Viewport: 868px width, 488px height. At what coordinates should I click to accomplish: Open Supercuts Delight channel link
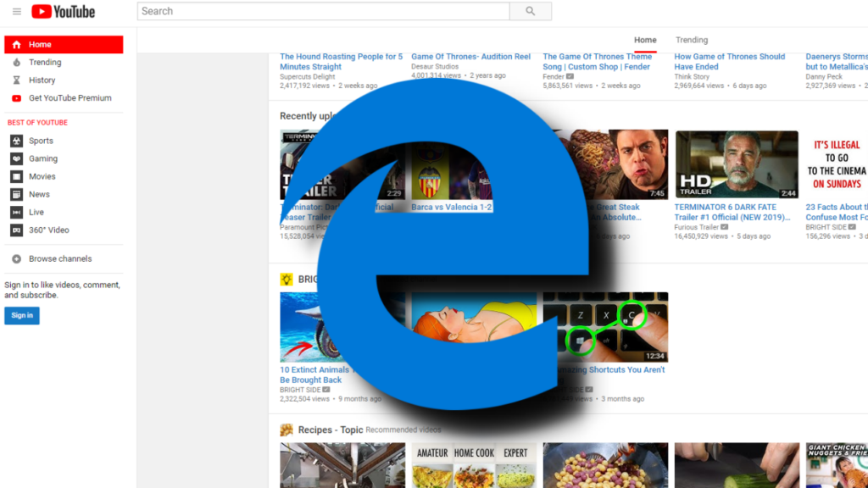pos(307,77)
